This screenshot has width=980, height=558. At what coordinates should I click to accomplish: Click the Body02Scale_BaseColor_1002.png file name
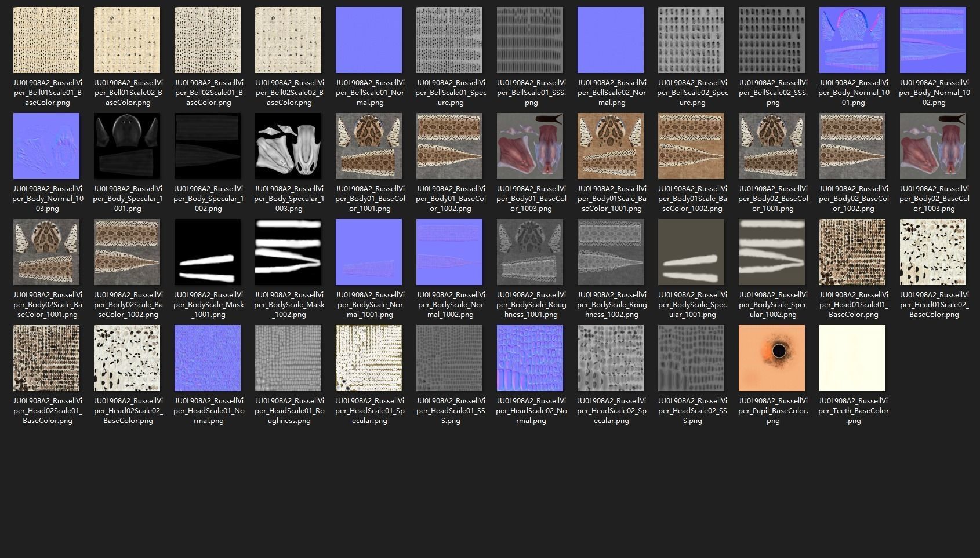coord(127,305)
